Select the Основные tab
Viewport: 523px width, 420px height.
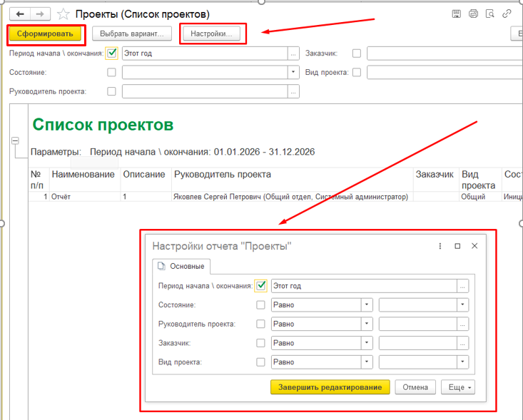(181, 267)
